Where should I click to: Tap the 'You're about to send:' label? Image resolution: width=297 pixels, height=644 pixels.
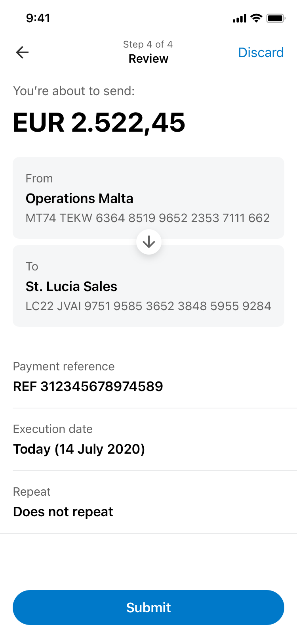74,91
